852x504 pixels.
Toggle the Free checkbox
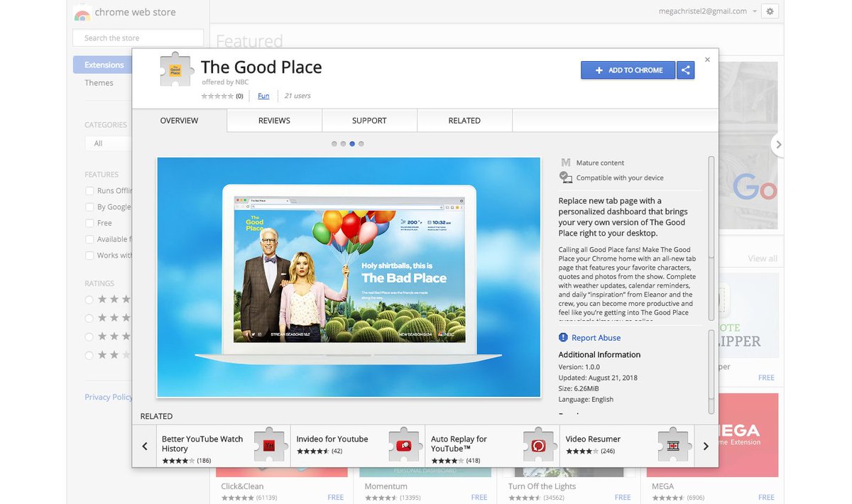(89, 223)
